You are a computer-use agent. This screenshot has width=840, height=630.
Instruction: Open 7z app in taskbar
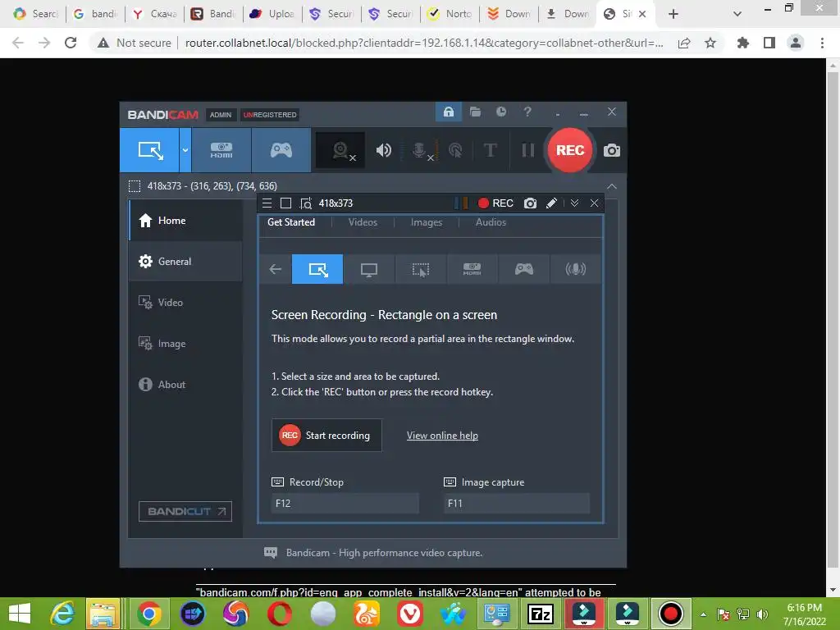pos(540,614)
